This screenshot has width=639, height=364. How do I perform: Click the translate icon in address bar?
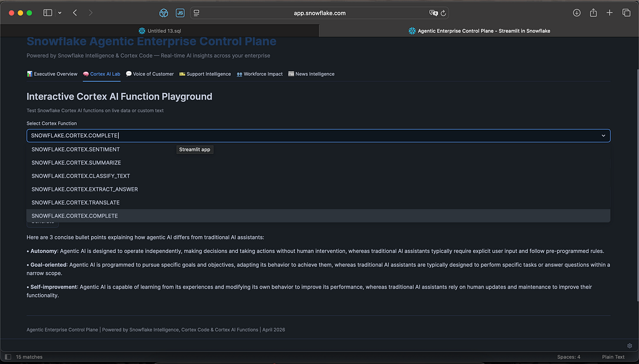pos(433,13)
